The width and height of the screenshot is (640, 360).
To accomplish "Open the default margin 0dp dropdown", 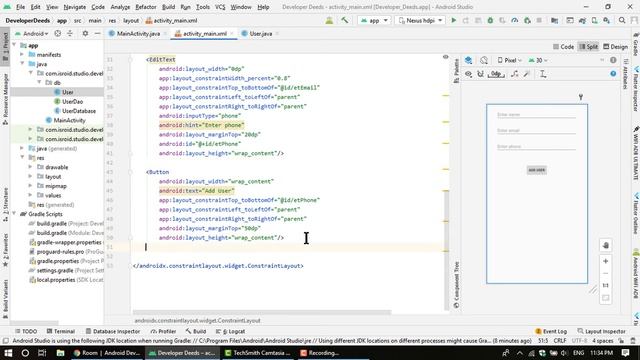I will click(496, 74).
